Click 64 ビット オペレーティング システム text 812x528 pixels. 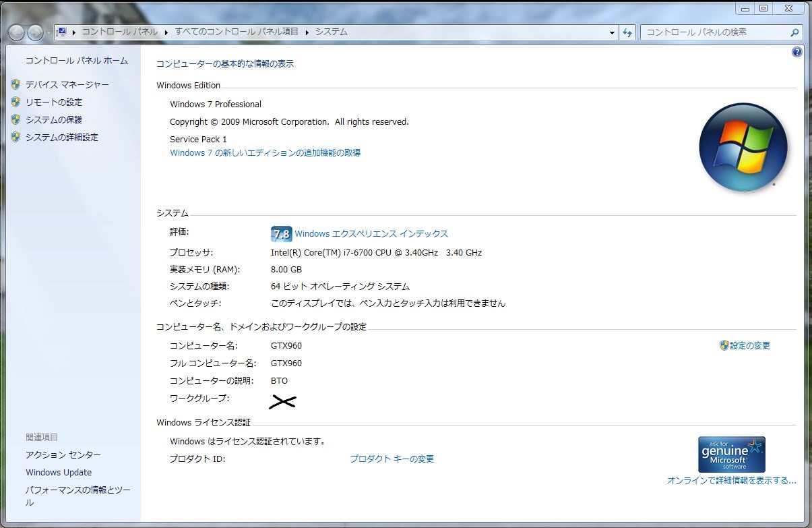[340, 287]
